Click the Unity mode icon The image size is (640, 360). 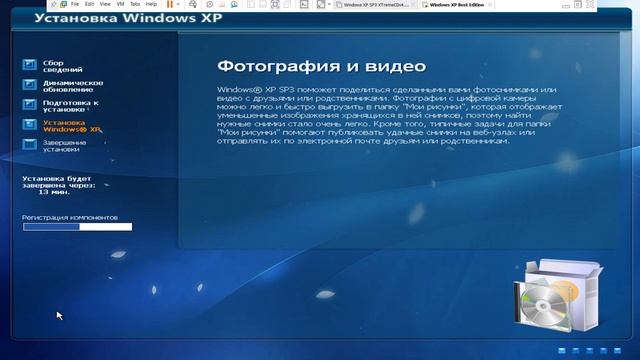[x=287, y=4]
